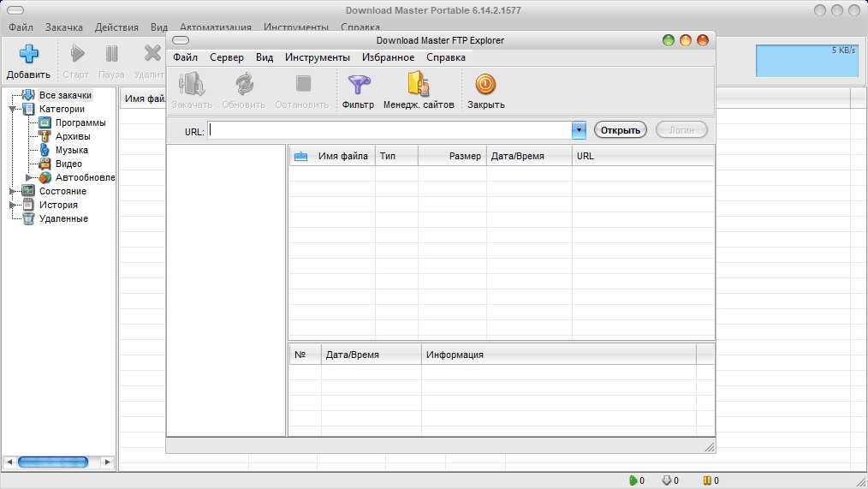Select the Видео category icon
The width and height of the screenshot is (868, 489).
click(45, 164)
